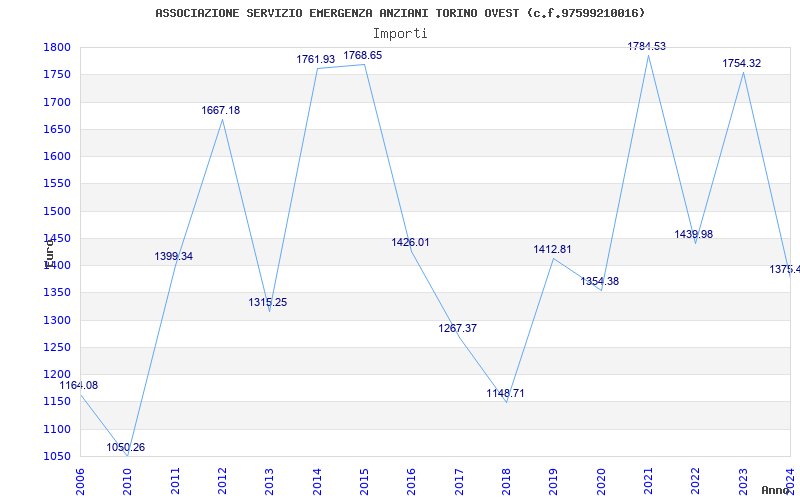The width and height of the screenshot is (800, 500).
Task: Click the Importi subtitle
Action: point(400,34)
